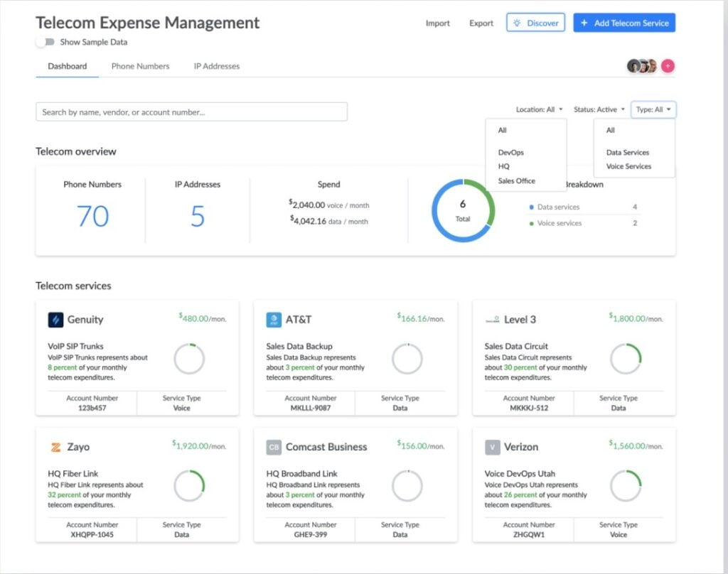728x574 pixels.
Task: Click account number GHE9-399
Action: pyautogui.click(x=311, y=534)
